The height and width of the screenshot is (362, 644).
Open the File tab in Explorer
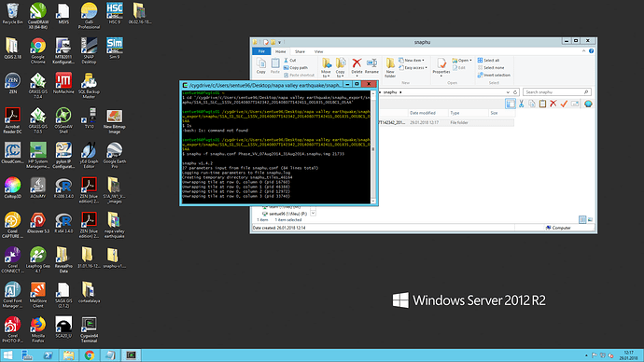[261, 51]
